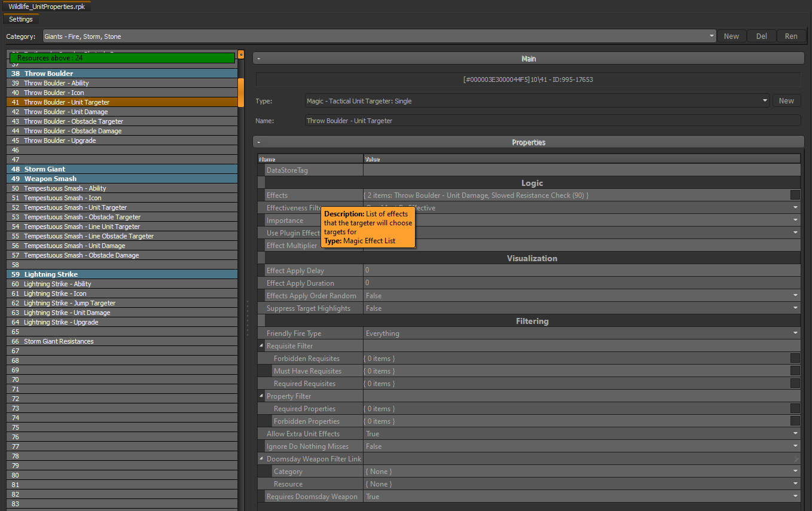
Task: Select Storm Giant Resistances row
Action: 122,341
